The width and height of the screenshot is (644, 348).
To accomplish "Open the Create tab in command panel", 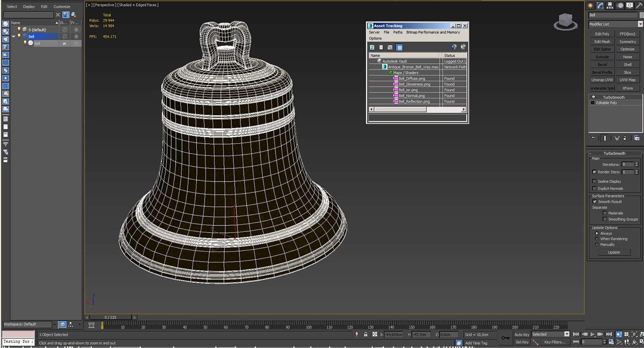I will click(590, 5).
